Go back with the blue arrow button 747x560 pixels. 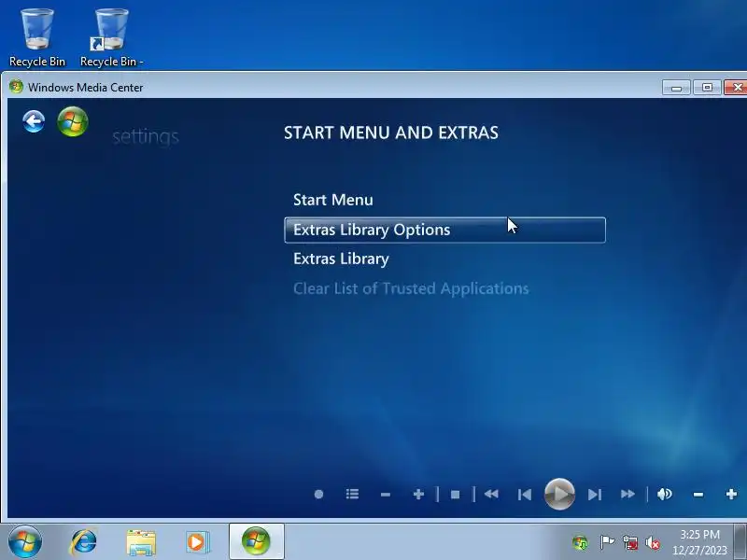pyautogui.click(x=34, y=121)
